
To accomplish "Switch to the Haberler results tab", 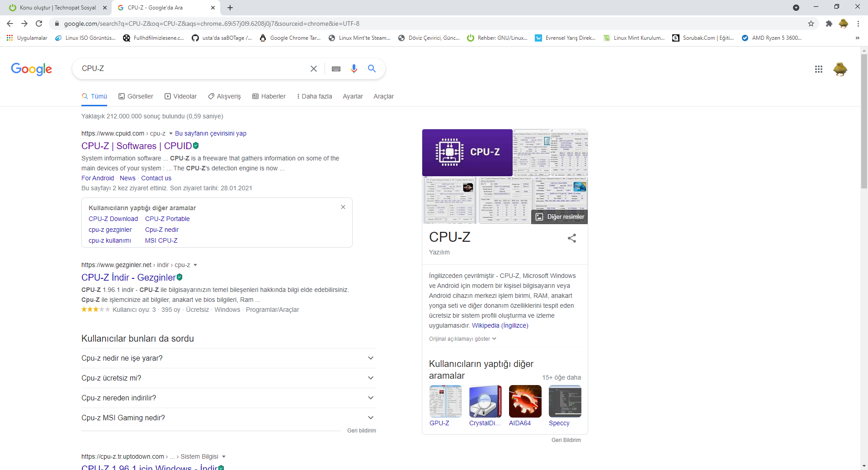I will click(269, 96).
